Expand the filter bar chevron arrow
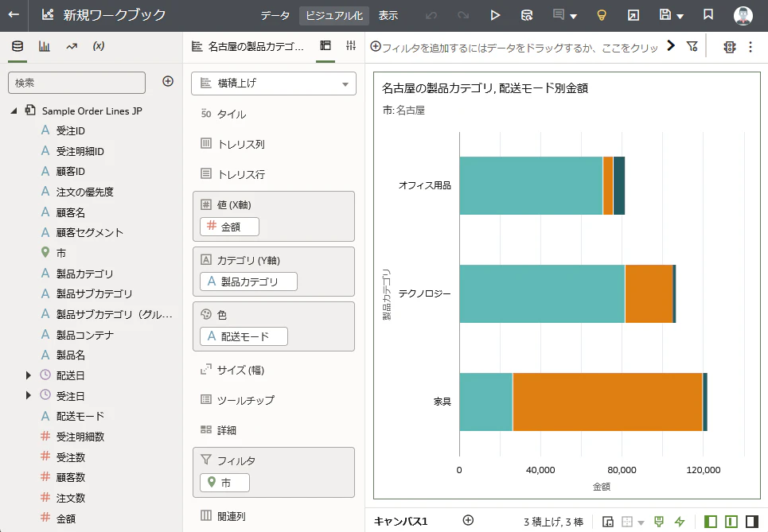 click(x=671, y=46)
